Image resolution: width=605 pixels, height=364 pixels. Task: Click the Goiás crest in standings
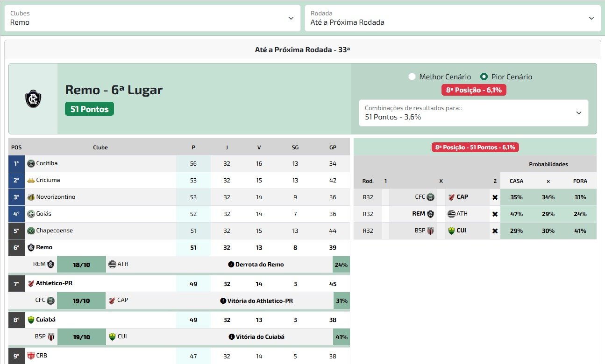31,214
